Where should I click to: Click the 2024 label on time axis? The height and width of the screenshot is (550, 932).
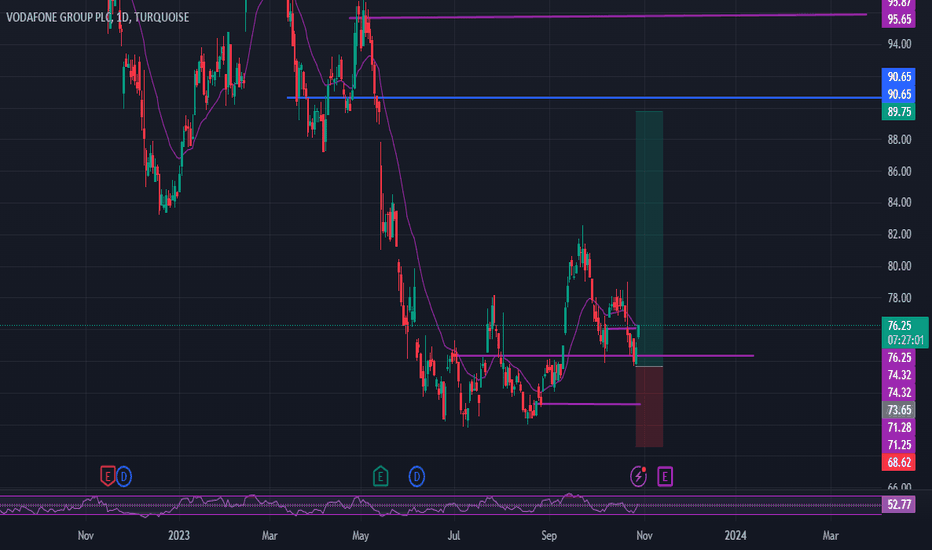click(735, 536)
